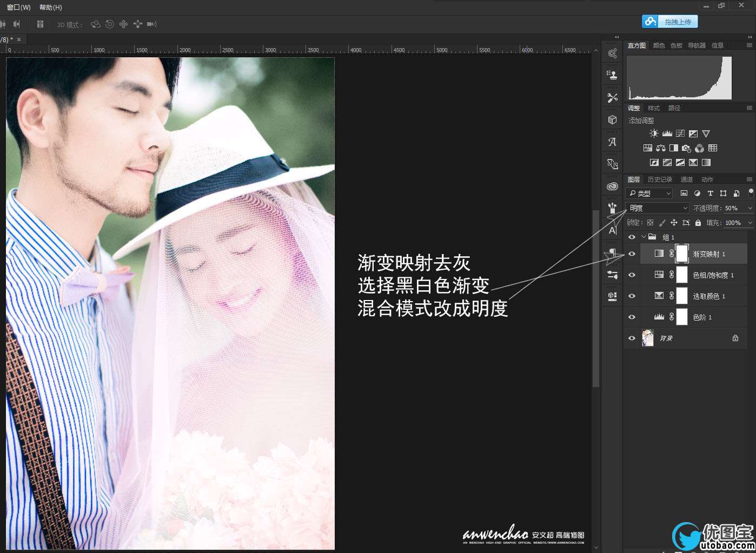756x553 pixels.
Task: Collapse the 组 1 group arrow
Action: (x=644, y=237)
